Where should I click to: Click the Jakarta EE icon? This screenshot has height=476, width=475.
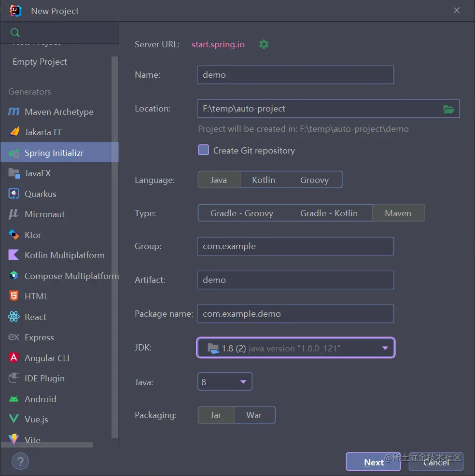[x=14, y=132]
